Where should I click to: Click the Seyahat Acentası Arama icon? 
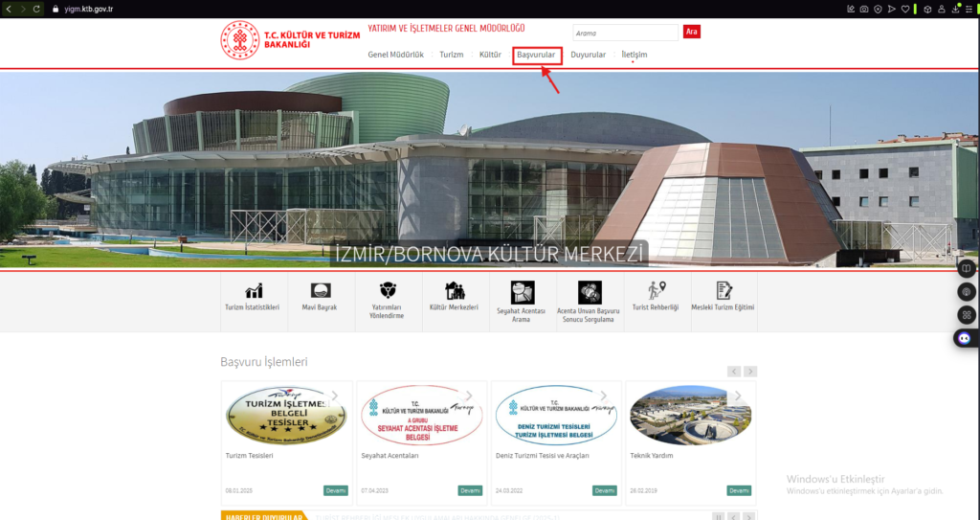(522, 292)
